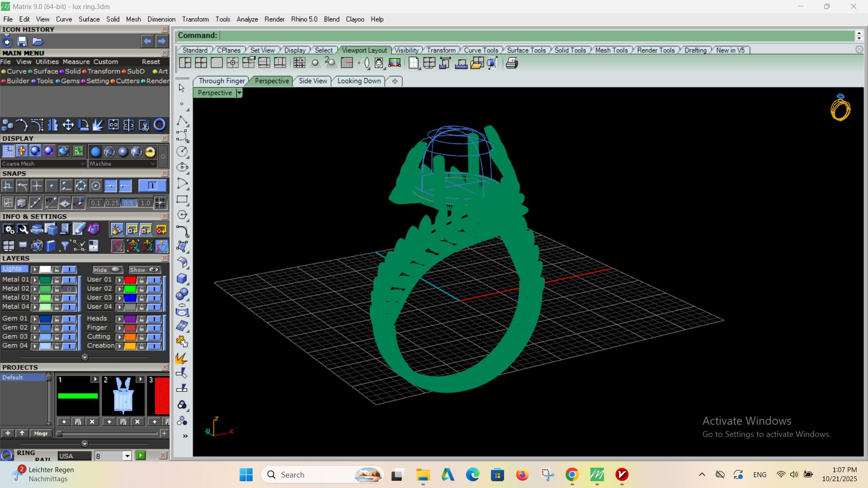
Task: Toggle visibility switch for Metal 02 layer
Action: [x=69, y=289]
